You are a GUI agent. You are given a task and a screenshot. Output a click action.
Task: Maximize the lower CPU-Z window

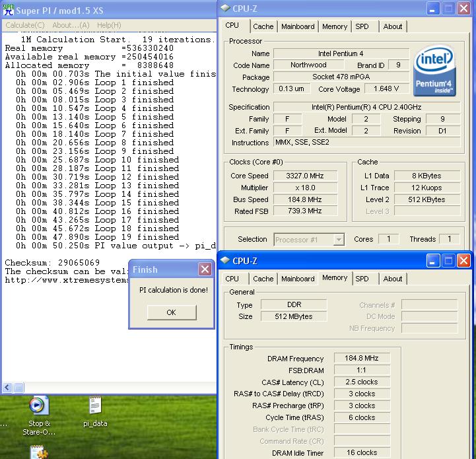[x=448, y=261]
